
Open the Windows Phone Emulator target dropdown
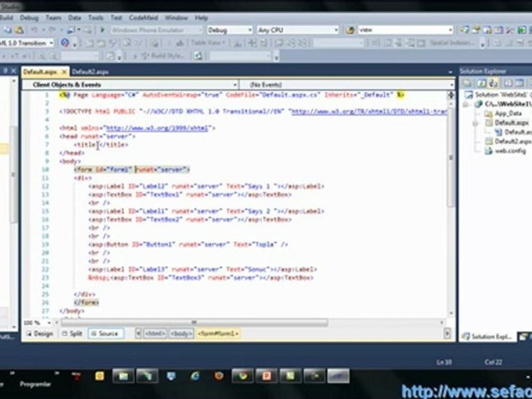(x=156, y=30)
